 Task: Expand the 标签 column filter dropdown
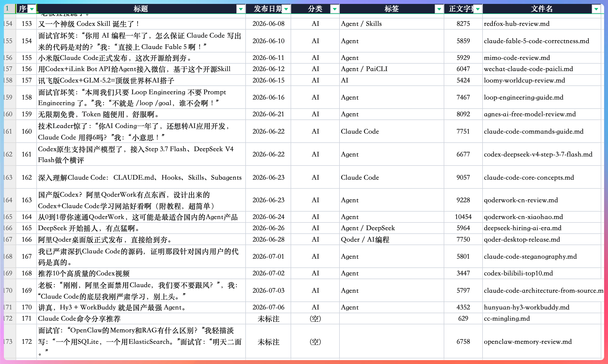tap(439, 9)
